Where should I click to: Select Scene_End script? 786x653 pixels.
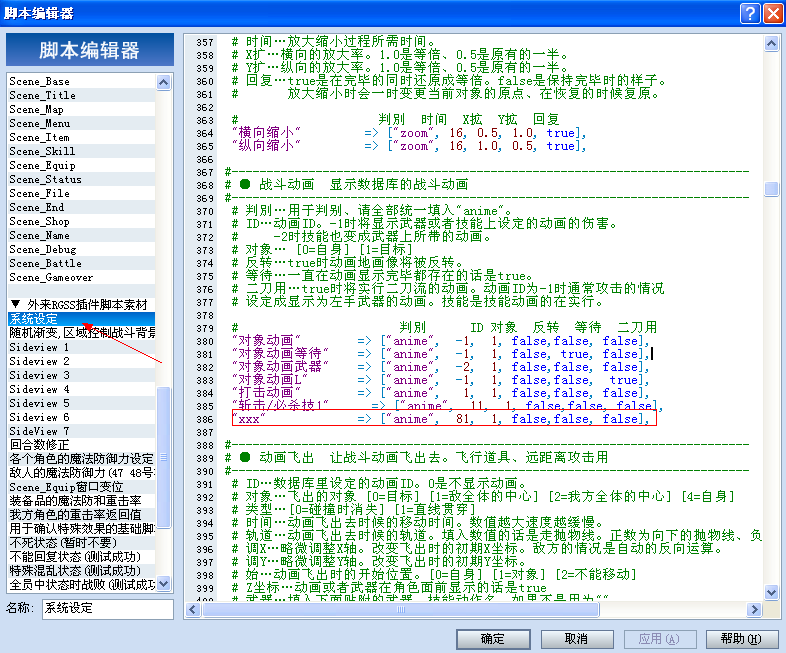[x=82, y=208]
